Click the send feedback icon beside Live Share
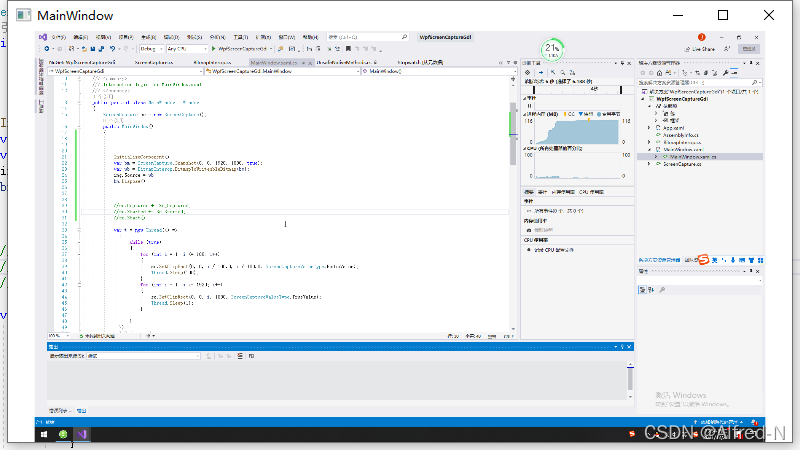 click(727, 49)
